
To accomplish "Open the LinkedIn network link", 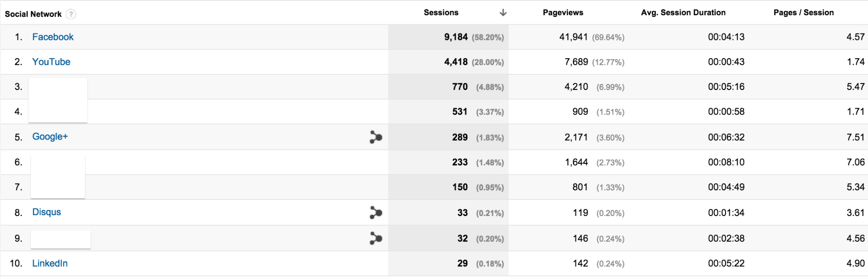I will click(50, 263).
